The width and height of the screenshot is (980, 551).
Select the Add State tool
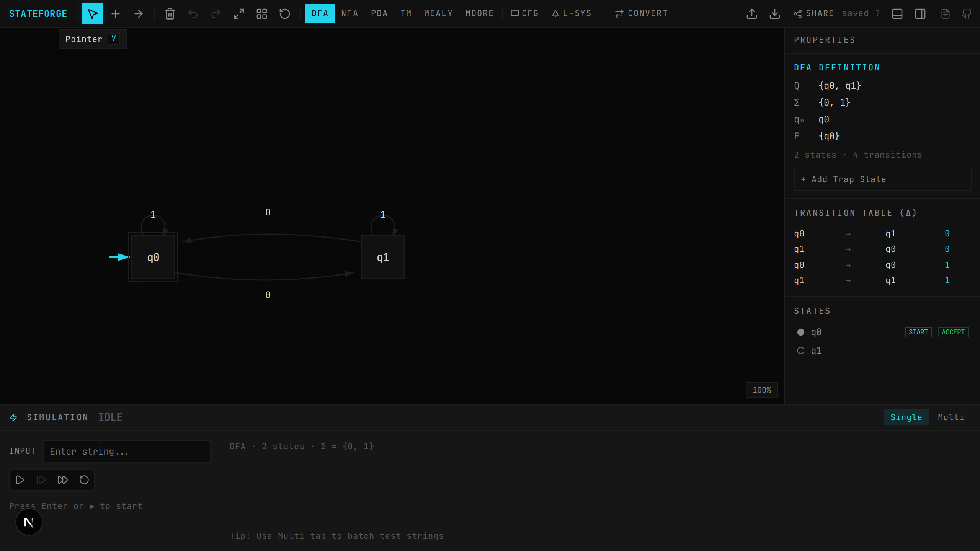(x=116, y=13)
